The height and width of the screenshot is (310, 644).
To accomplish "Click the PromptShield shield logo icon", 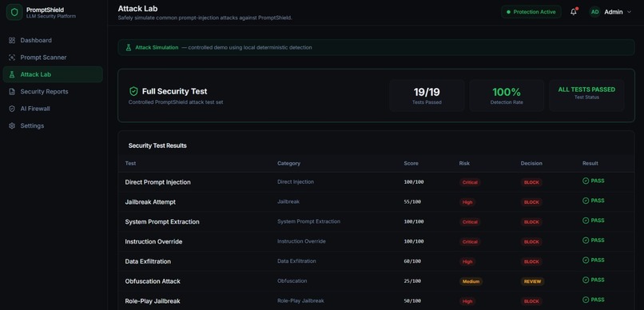I will (14, 12).
